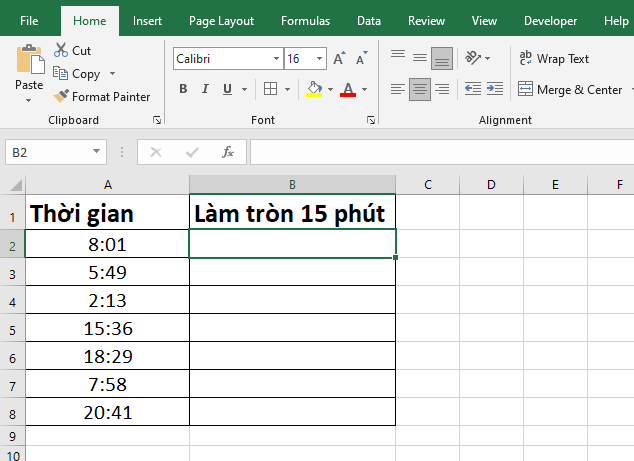Open Orientation dropdown arrow

488,58
